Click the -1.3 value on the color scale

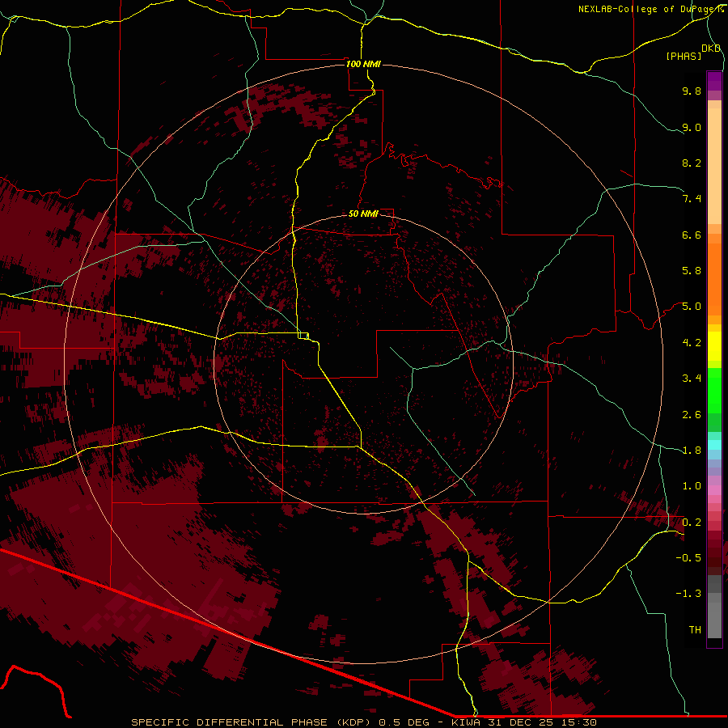pos(688,594)
